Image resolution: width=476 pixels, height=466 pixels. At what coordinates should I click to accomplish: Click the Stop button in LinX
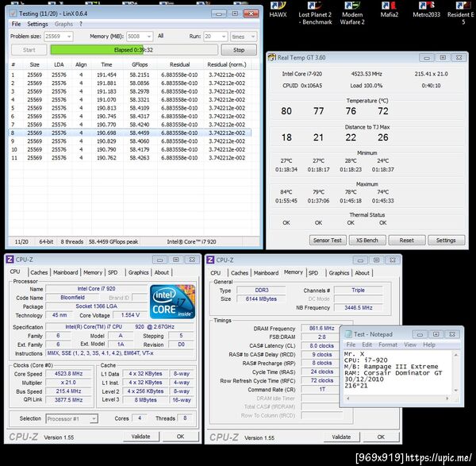[239, 50]
